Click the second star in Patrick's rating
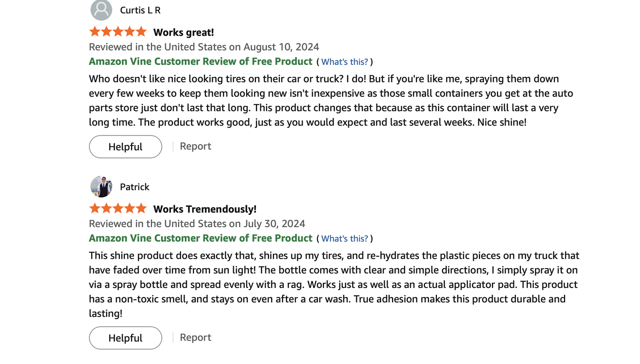 point(106,208)
